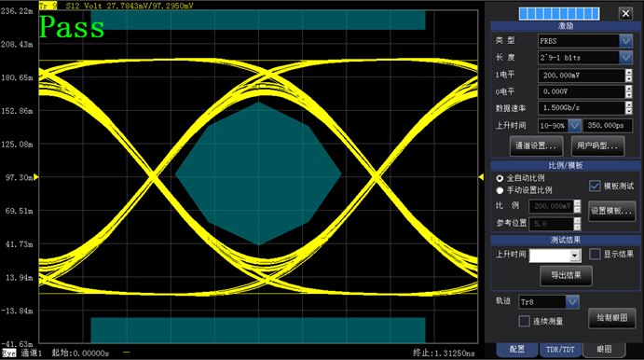Enable the 连续测量 checkbox
This screenshot has width=644, height=360.
coord(524,321)
